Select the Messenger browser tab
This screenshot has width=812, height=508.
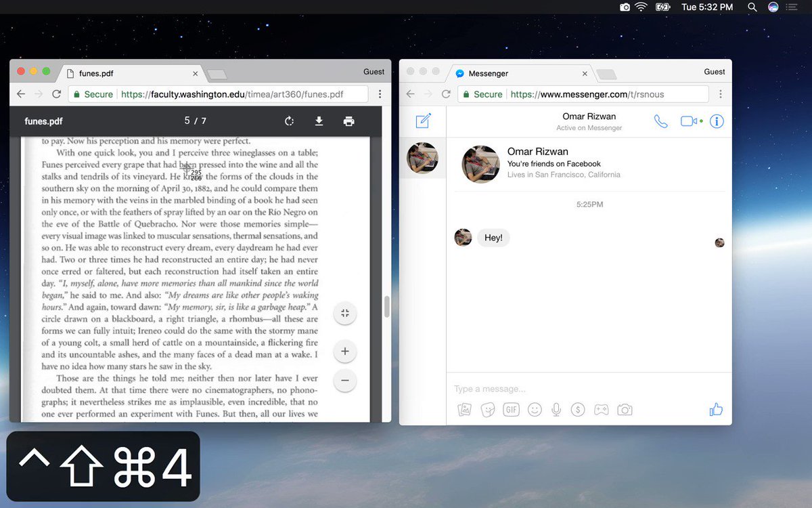(x=521, y=73)
